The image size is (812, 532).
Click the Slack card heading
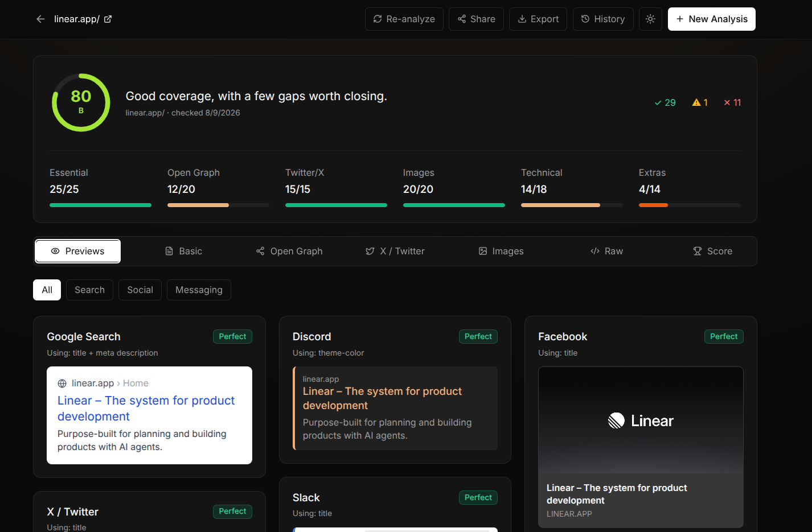click(306, 497)
